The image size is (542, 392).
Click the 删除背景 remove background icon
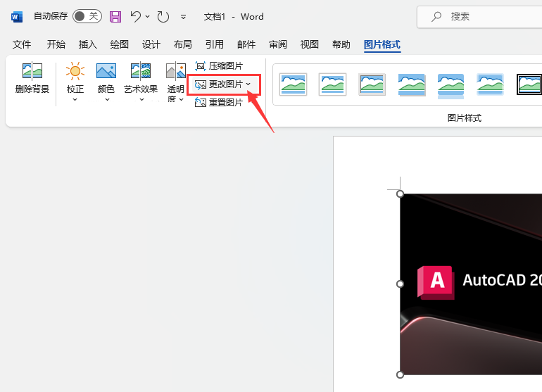[x=32, y=71]
